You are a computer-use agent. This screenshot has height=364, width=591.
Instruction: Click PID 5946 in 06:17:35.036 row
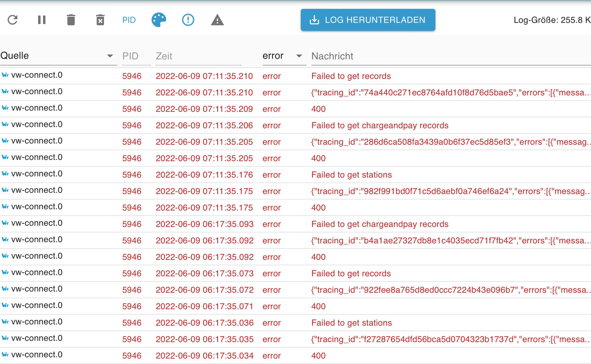click(x=132, y=323)
